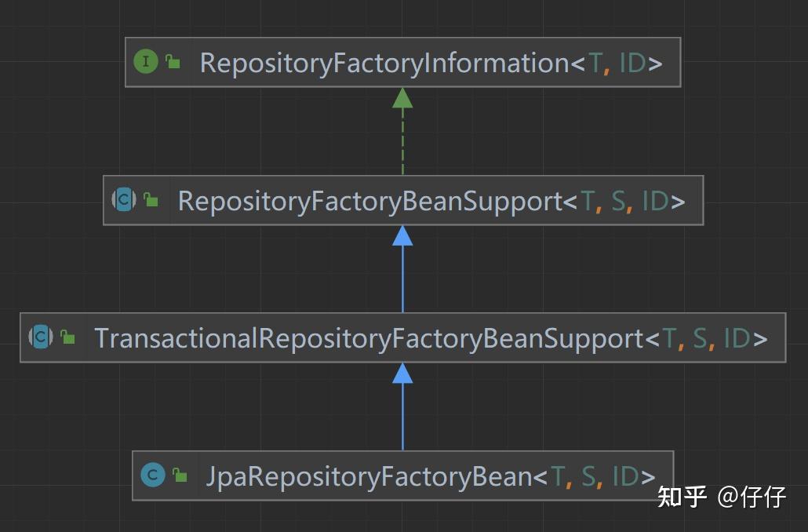Click the interface icon on RepositoryFactoryInformation
The width and height of the screenshot is (808, 532).
pos(146,61)
